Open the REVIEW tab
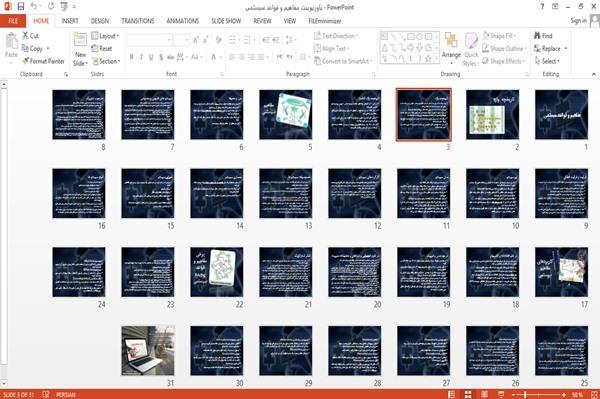Image resolution: width=600 pixels, height=399 pixels. 262,21
